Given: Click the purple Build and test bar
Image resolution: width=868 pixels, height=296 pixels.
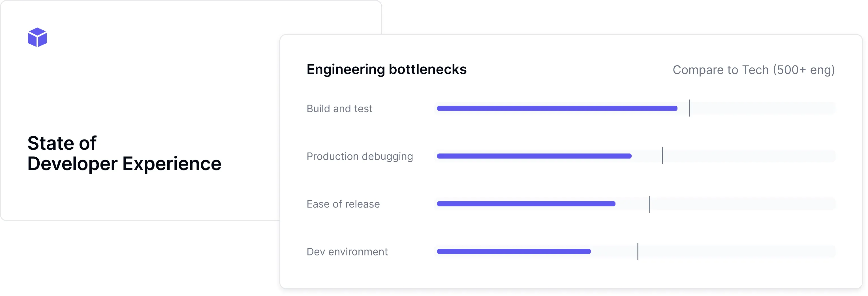Looking at the screenshot, I should (x=557, y=108).
